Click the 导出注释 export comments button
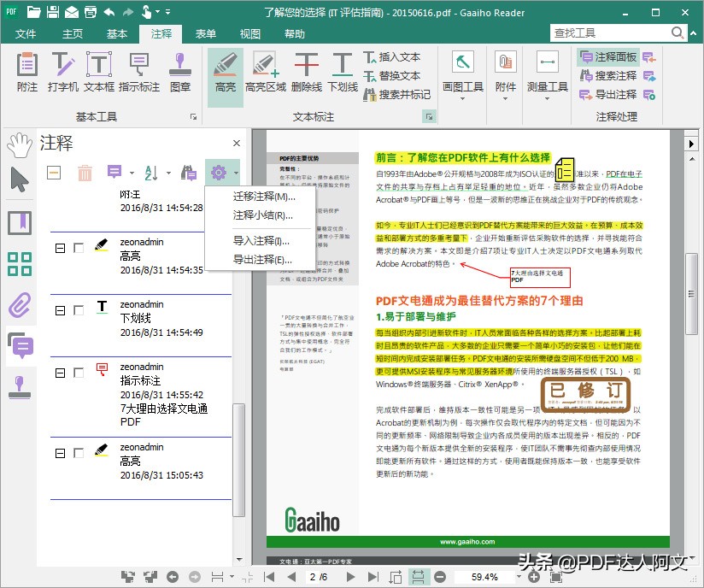 608,95
